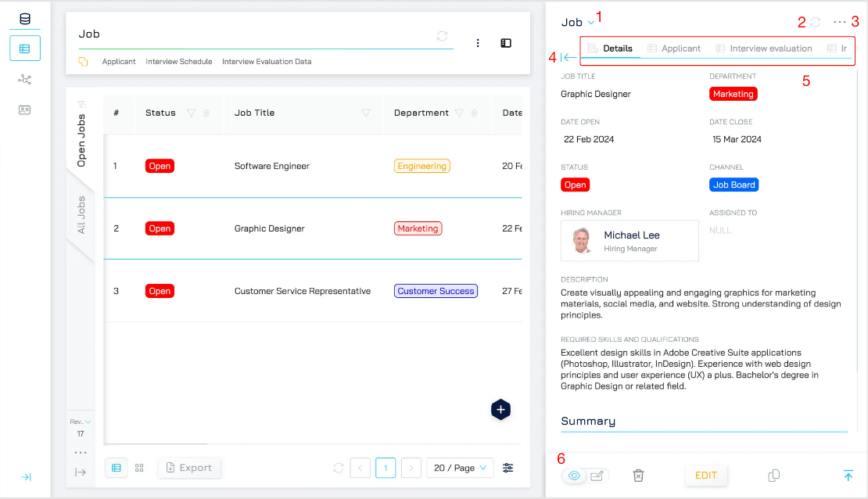This screenshot has width=868, height=499.
Task: Switch to the All Jobs vertical tab
Action: [81, 215]
